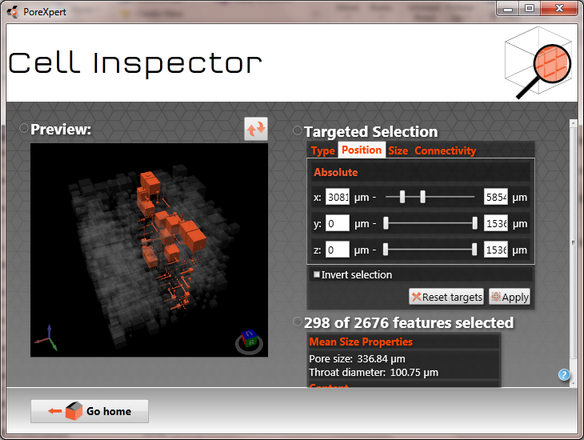Select the Position tab

(x=362, y=150)
